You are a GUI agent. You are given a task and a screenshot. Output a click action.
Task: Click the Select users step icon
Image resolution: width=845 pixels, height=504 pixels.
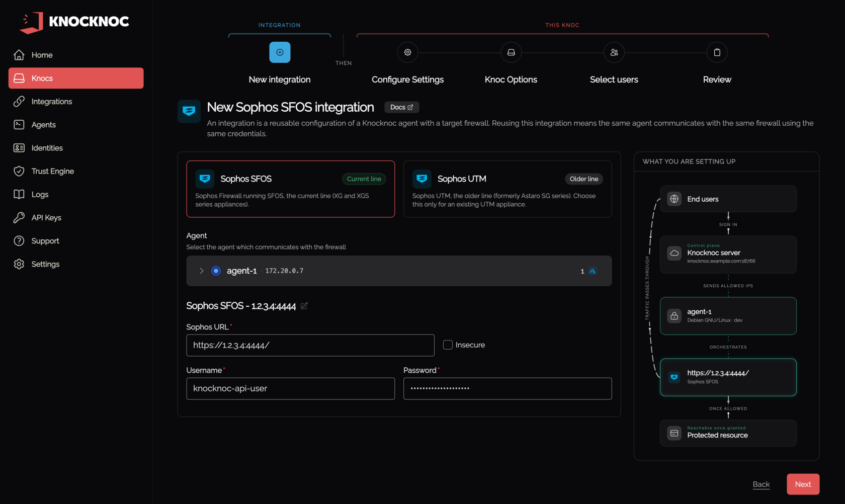click(x=614, y=52)
